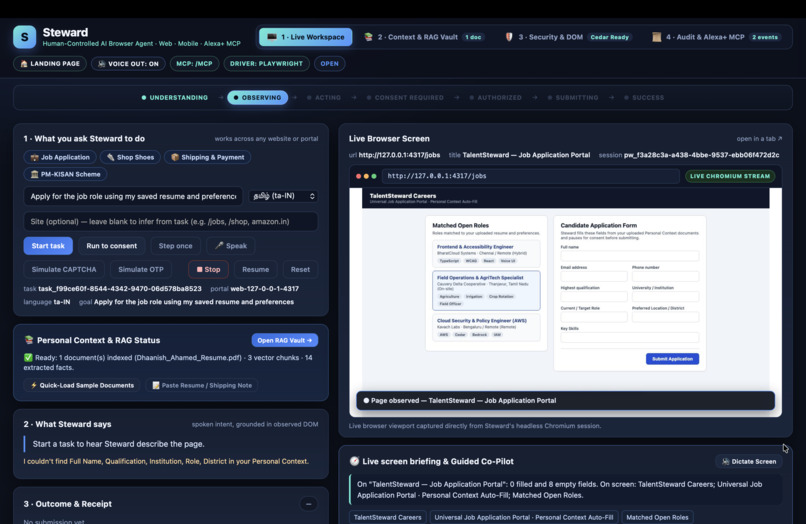806x524 pixels.
Task: Choose the Shop Shoes preset chip
Action: tap(130, 157)
